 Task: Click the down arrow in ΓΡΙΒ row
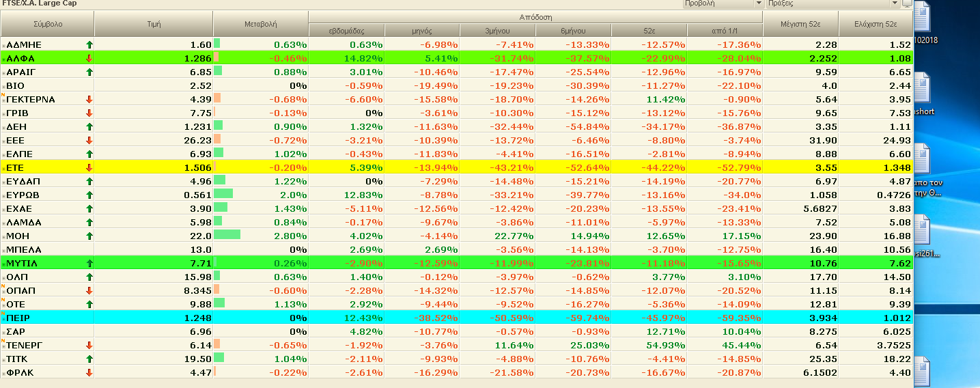[89, 113]
